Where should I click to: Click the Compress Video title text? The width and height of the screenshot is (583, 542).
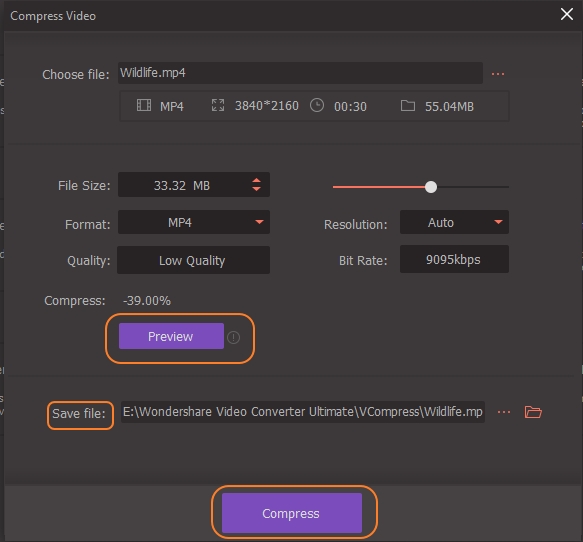[x=53, y=16]
